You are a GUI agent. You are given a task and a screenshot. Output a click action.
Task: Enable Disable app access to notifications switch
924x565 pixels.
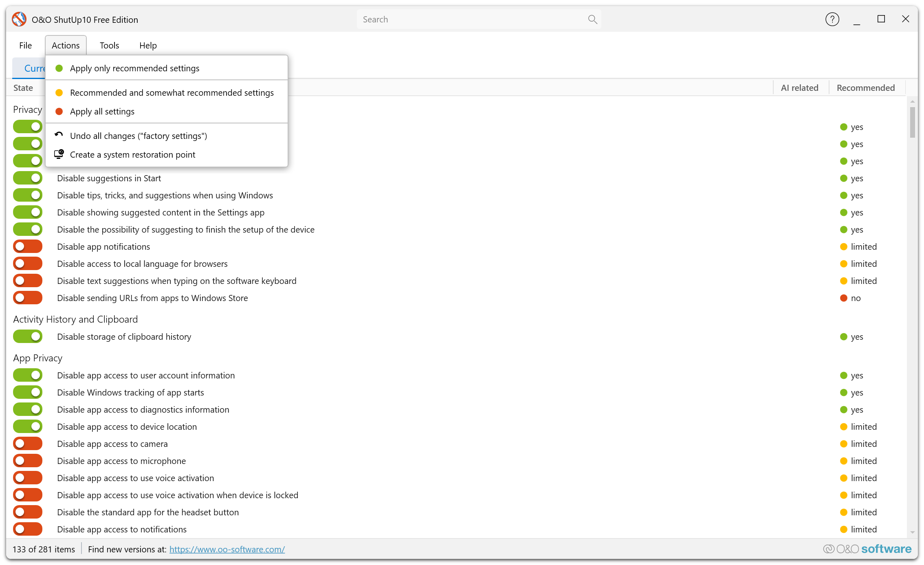tap(28, 529)
